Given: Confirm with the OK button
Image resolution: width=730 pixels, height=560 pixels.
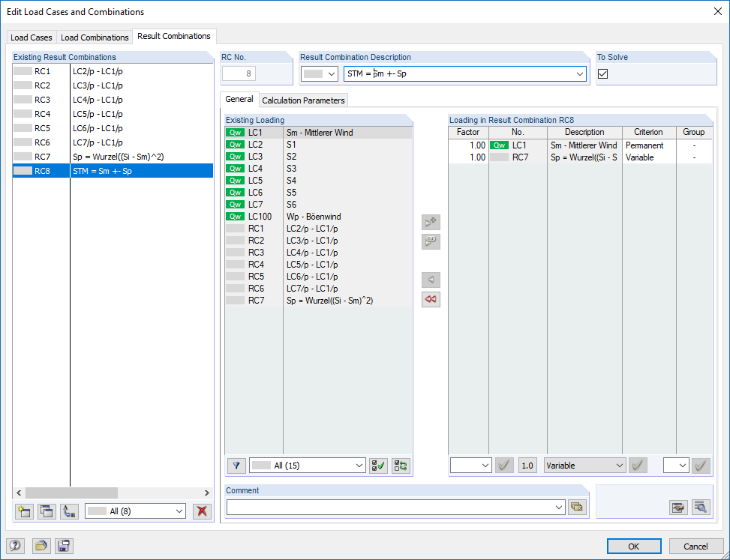Looking at the screenshot, I should pyautogui.click(x=634, y=547).
